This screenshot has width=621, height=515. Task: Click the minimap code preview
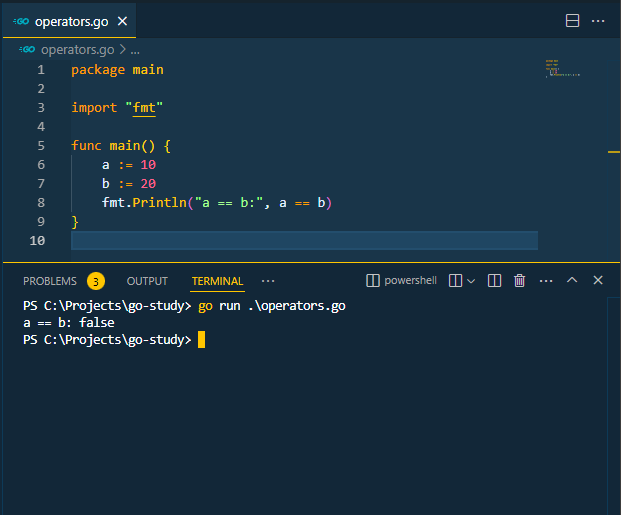pos(563,68)
